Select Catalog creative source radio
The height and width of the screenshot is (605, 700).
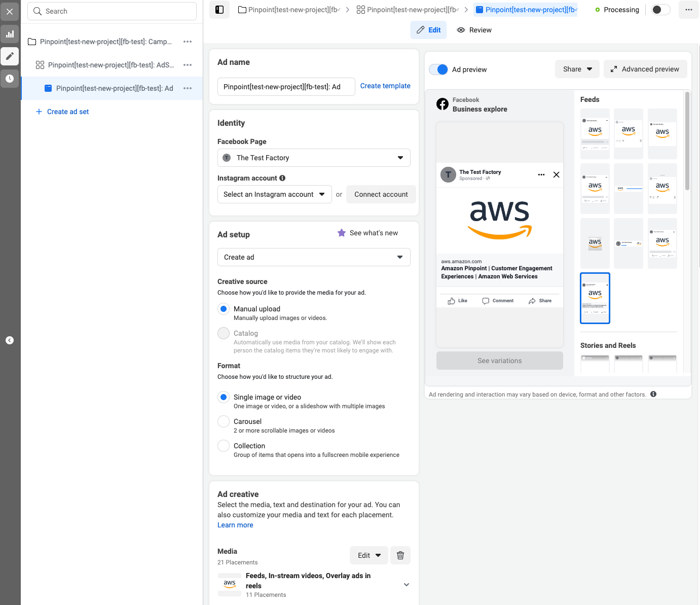click(224, 333)
